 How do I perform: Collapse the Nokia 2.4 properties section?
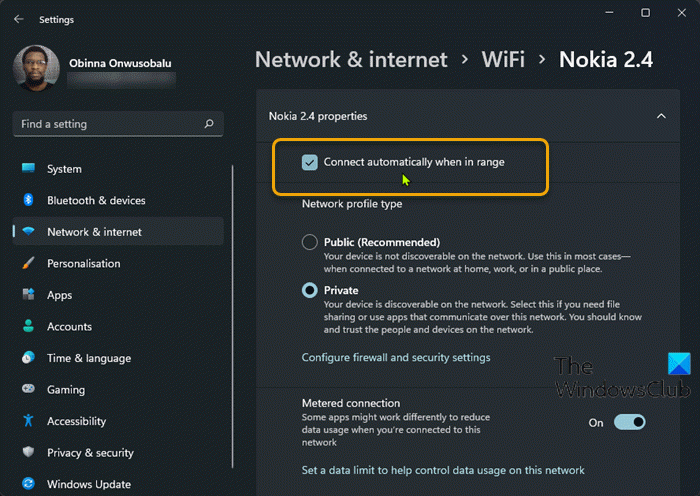(x=661, y=116)
